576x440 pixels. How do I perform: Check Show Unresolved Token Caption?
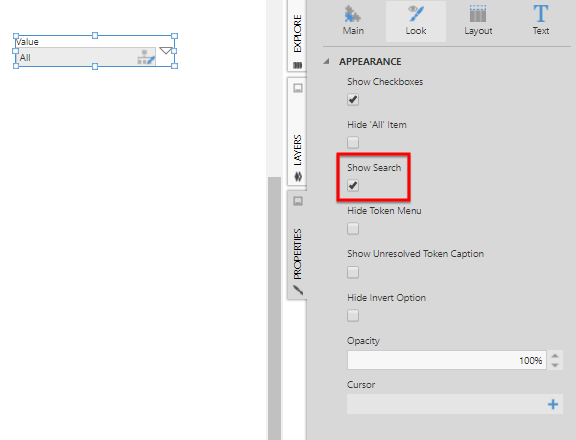353,272
